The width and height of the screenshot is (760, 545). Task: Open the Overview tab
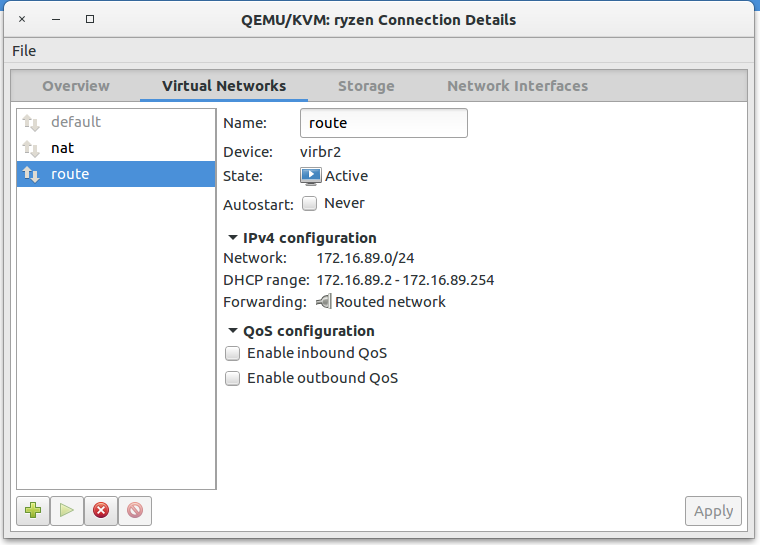pyautogui.click(x=76, y=86)
